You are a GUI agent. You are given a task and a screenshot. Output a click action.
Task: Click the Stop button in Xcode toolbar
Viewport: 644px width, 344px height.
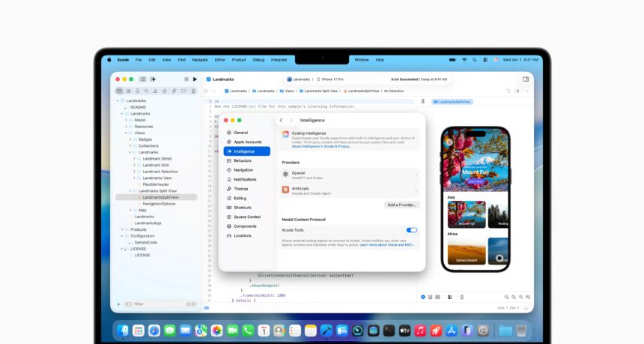pyautogui.click(x=186, y=79)
